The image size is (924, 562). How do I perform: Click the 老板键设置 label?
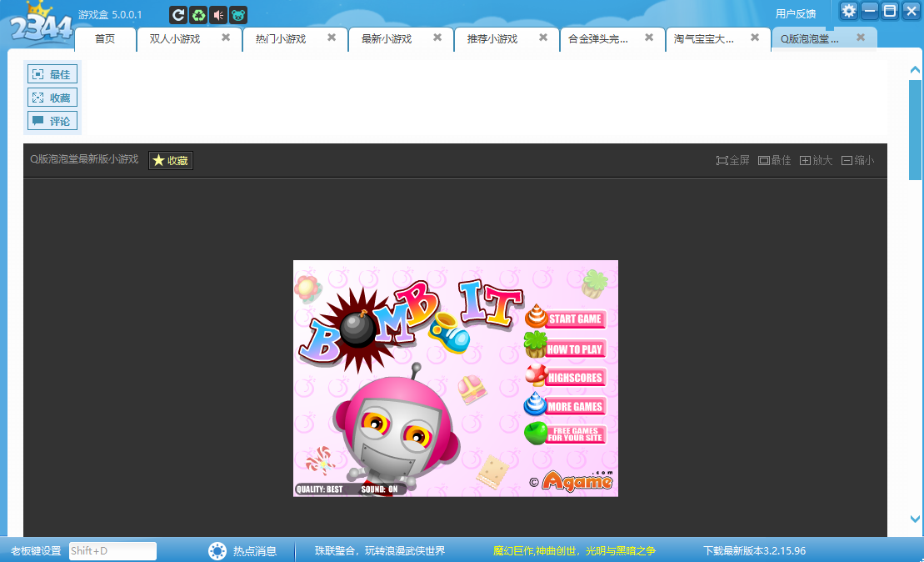[x=36, y=551]
